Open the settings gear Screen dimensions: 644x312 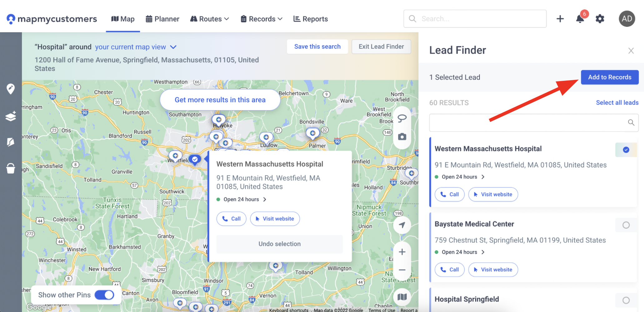click(600, 19)
